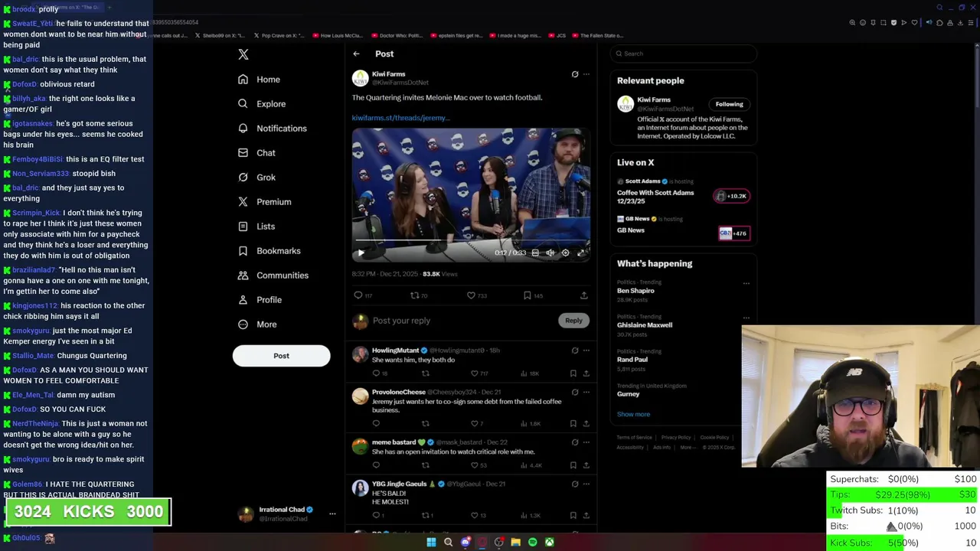980x551 pixels.
Task: Enter fullscreen on the video
Action: coord(580,253)
